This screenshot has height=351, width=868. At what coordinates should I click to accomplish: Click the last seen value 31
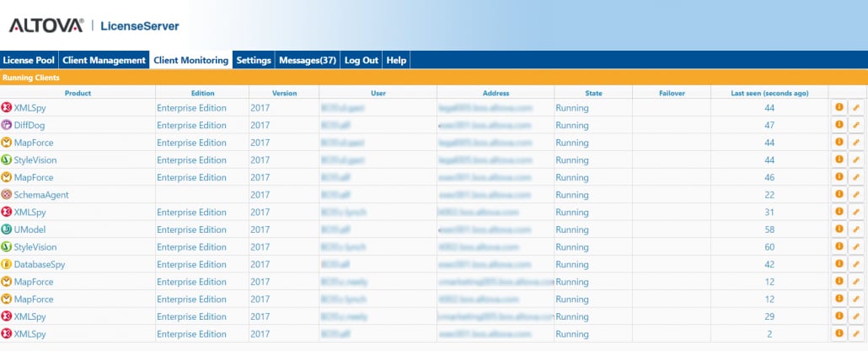[769, 213]
